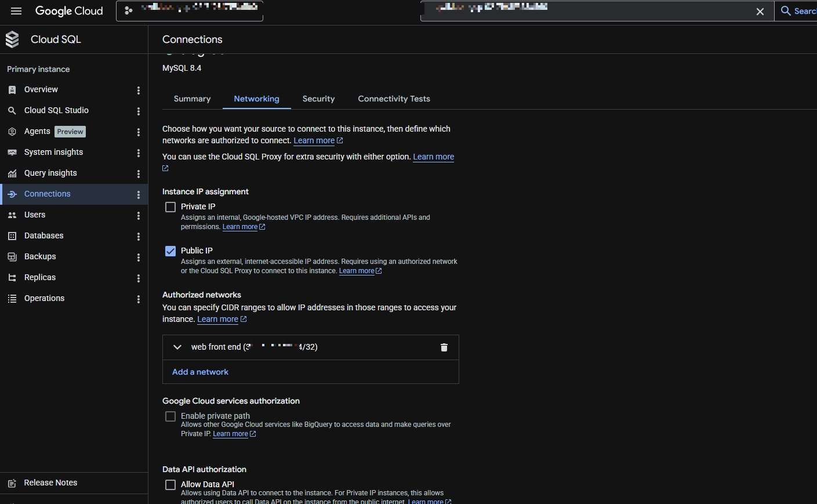Open Learn more link under Private IP

[244, 227]
